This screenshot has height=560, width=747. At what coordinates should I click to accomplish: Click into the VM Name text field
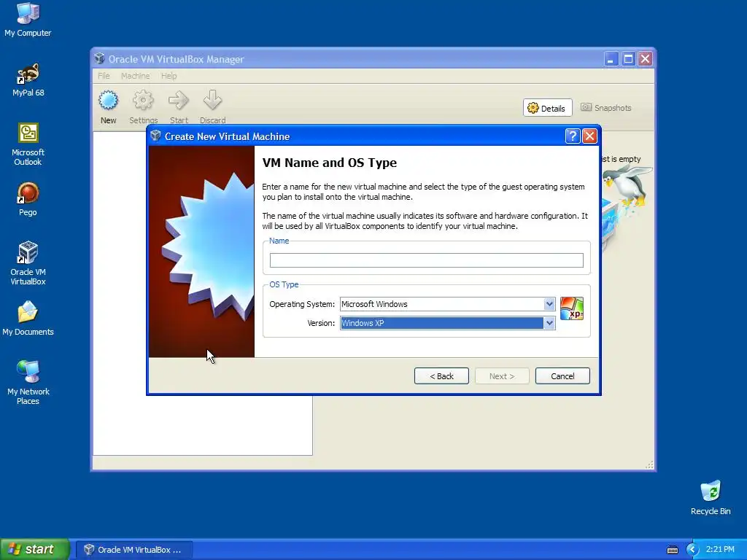coord(426,260)
